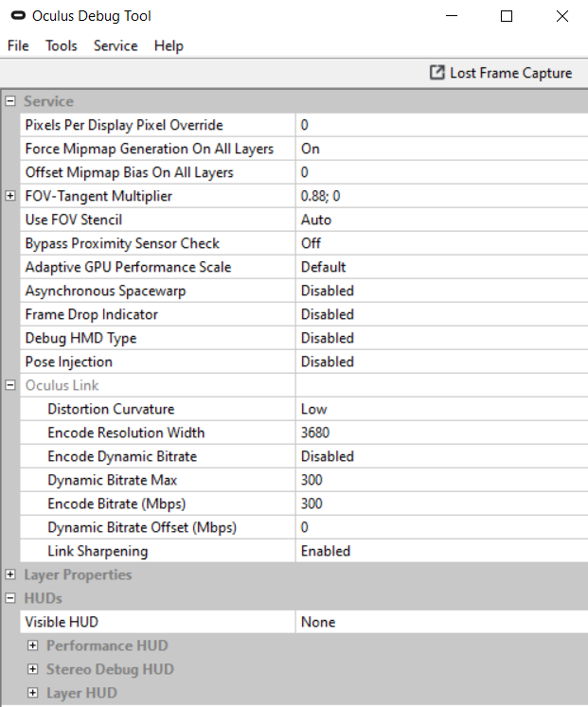Viewport: 588px width, 707px height.
Task: Change Force Mipmap Generation On All Layers value
Action: pyautogui.click(x=442, y=149)
